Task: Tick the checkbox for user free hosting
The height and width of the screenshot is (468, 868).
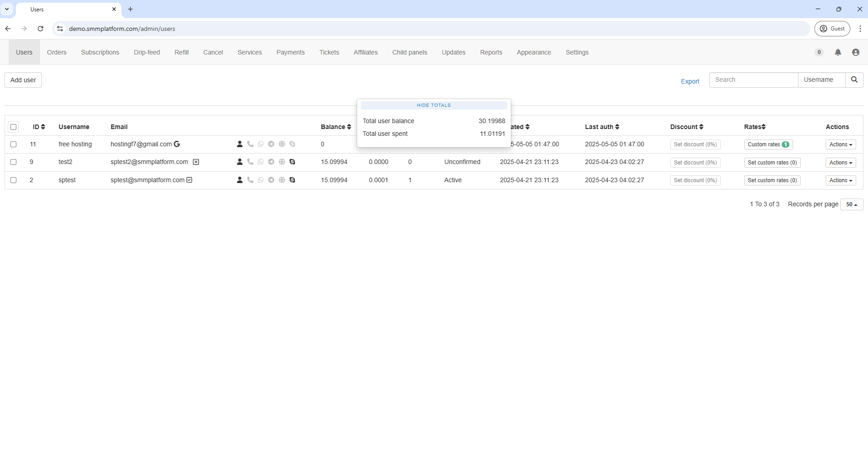Action: (14, 144)
